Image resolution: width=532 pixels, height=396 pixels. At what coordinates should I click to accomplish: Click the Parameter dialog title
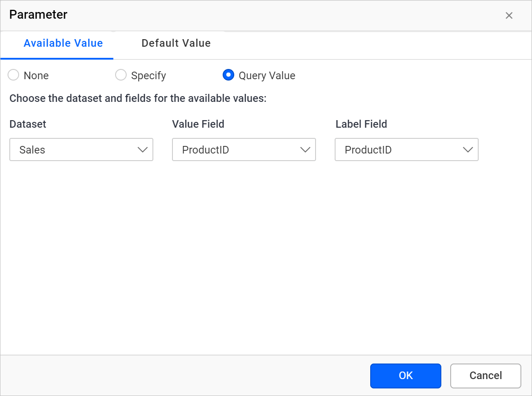[38, 15]
